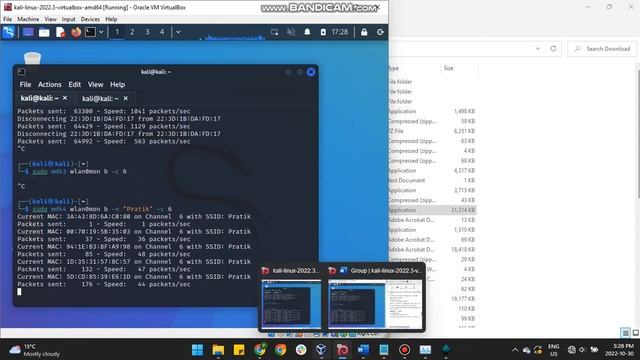Close the second kali@kali terminal tab

126,98
